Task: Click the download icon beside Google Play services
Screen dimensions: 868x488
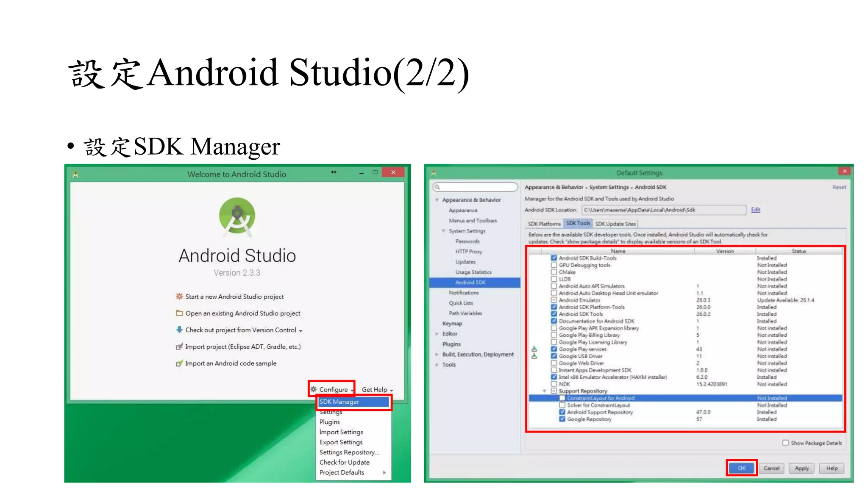Action: click(534, 349)
